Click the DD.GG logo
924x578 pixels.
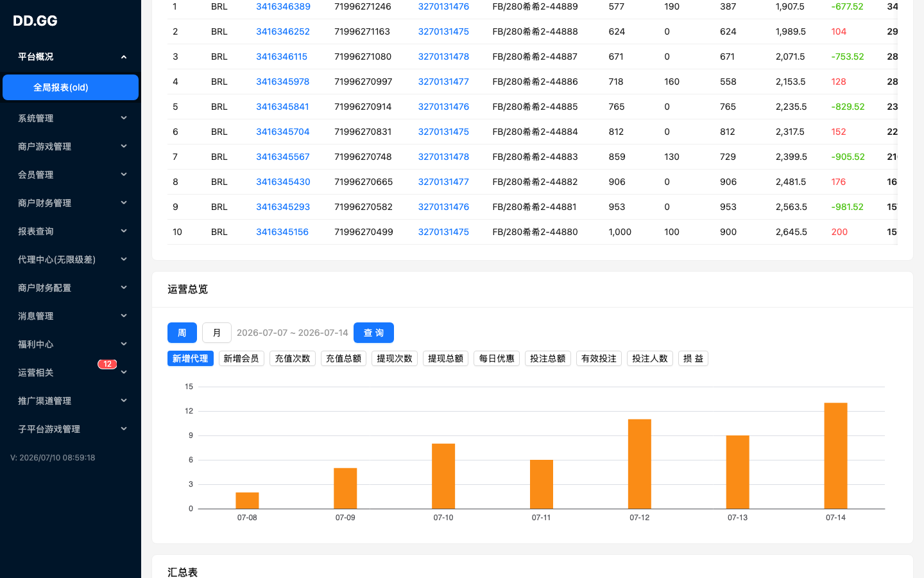pos(35,21)
